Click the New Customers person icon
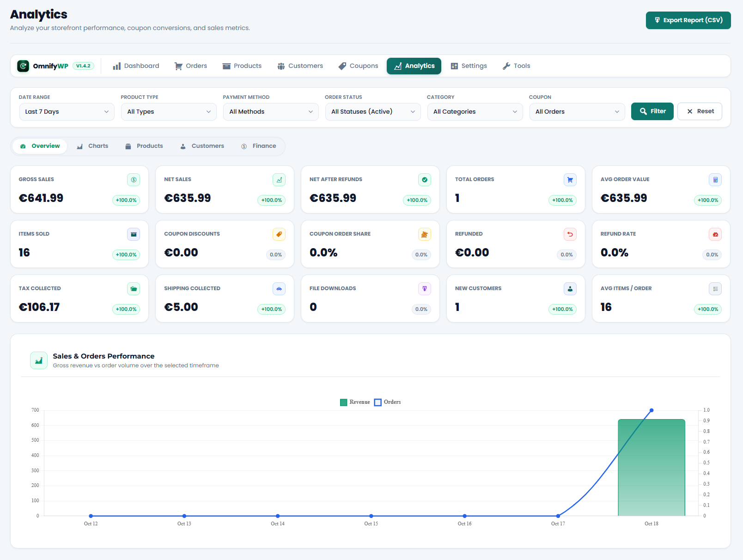Viewport: 743px width, 560px height. 570,289
